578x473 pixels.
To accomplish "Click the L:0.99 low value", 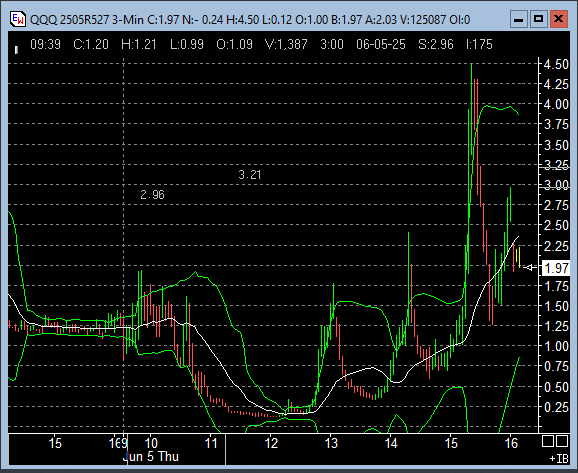I will 187,45.
